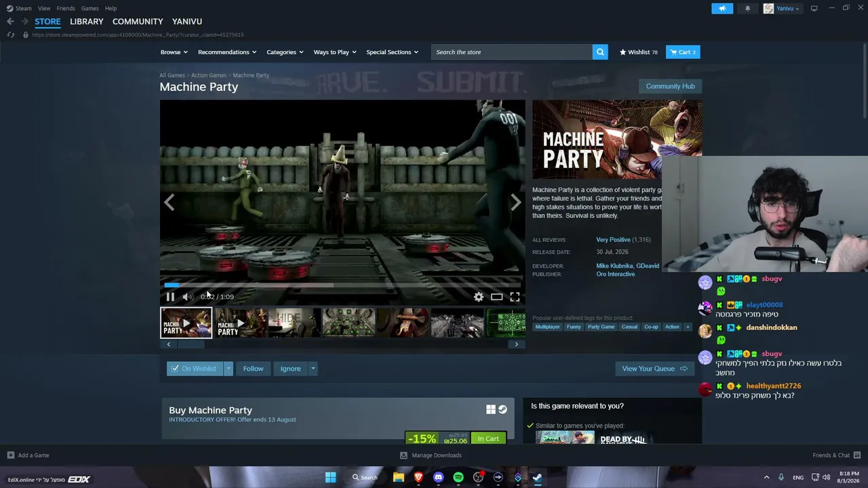
Task: Open Steam notifications bell
Action: click(748, 8)
